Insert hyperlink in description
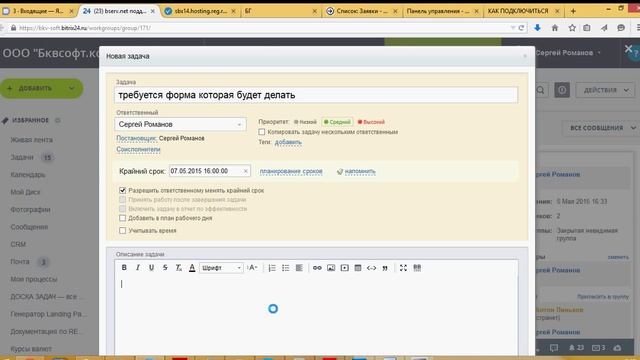 (317, 268)
